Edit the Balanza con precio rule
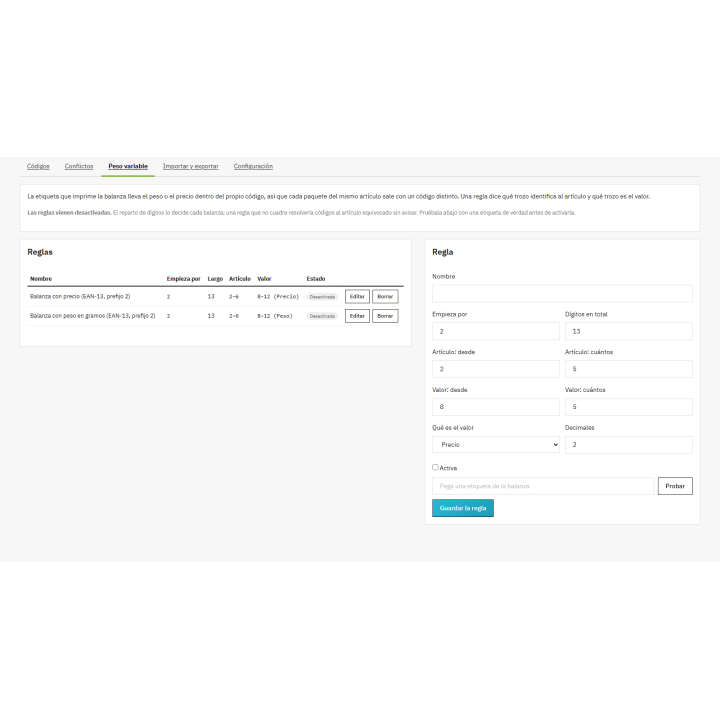The width and height of the screenshot is (720, 720). coord(357,297)
